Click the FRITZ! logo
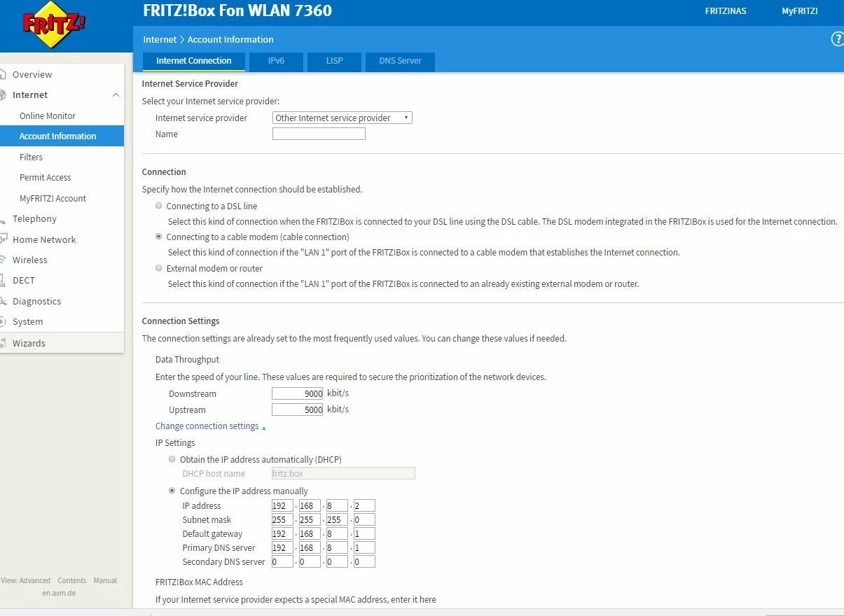 53,25
